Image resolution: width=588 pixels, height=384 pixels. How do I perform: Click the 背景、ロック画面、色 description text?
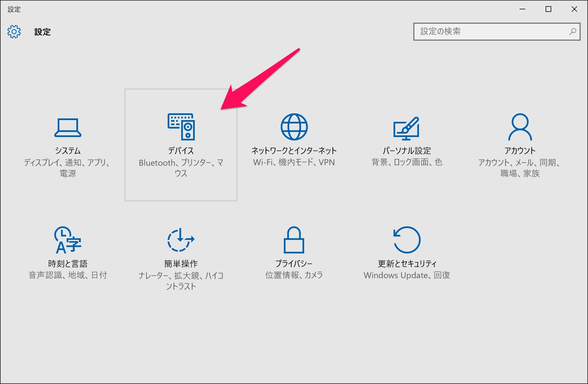[407, 162]
